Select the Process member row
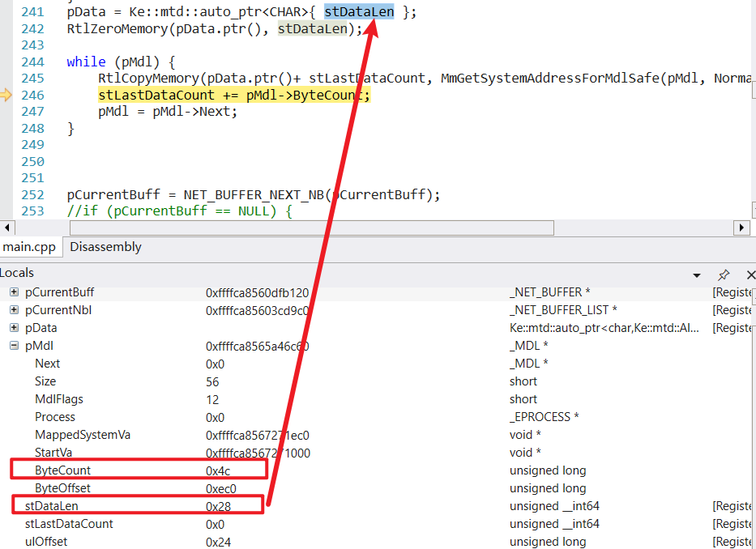The height and width of the screenshot is (549, 756). (x=378, y=417)
